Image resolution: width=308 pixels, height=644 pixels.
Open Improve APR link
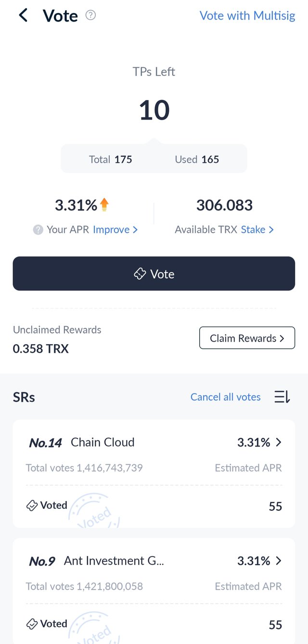(115, 230)
